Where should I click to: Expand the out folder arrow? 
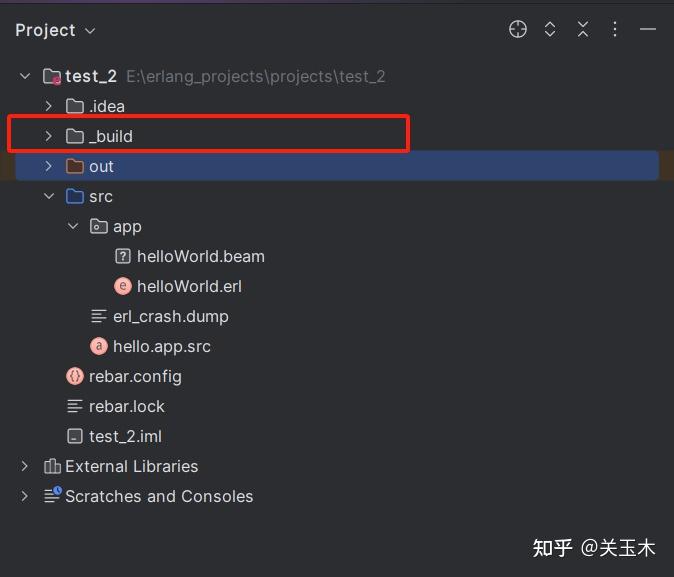48,166
